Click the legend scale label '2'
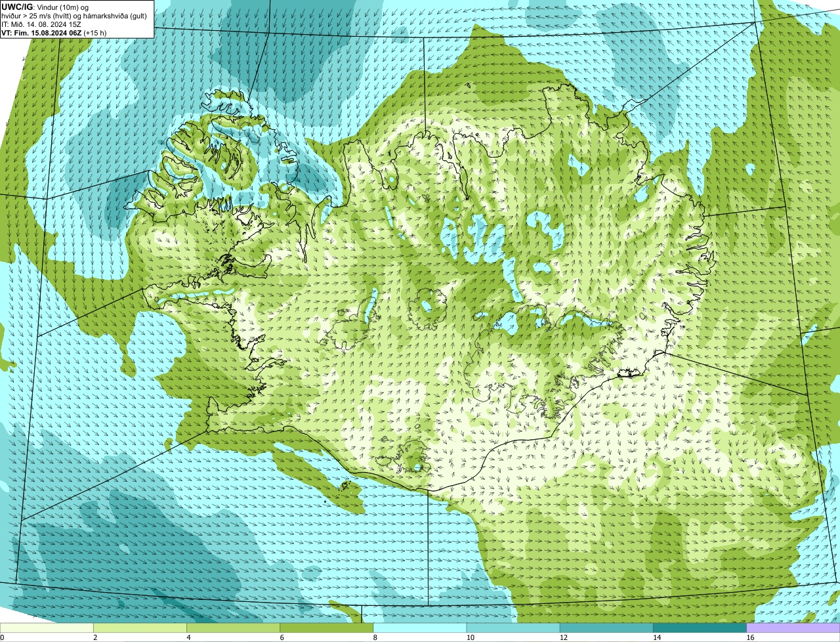The image size is (840, 642). (95, 637)
